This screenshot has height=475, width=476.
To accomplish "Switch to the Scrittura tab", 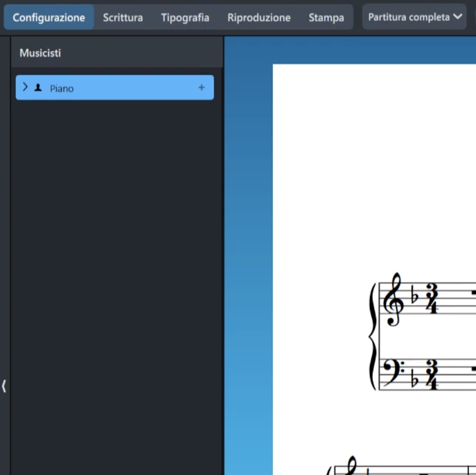I will pos(123,18).
